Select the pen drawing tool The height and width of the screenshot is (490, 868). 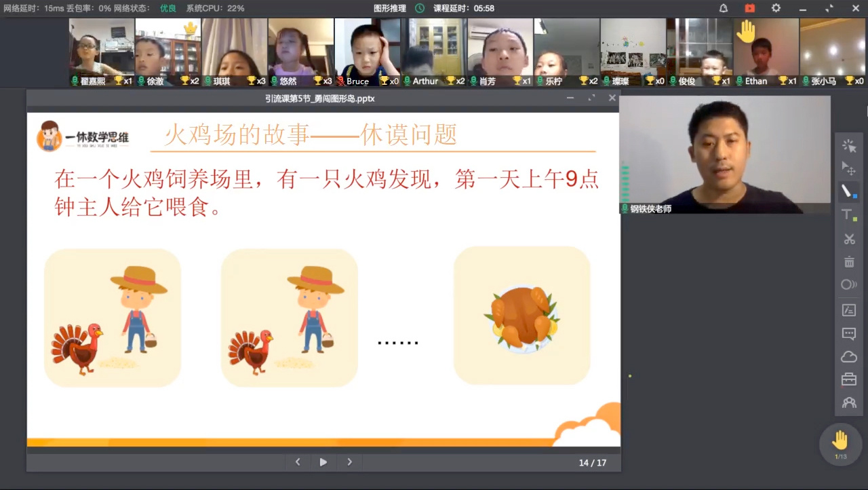click(x=849, y=191)
